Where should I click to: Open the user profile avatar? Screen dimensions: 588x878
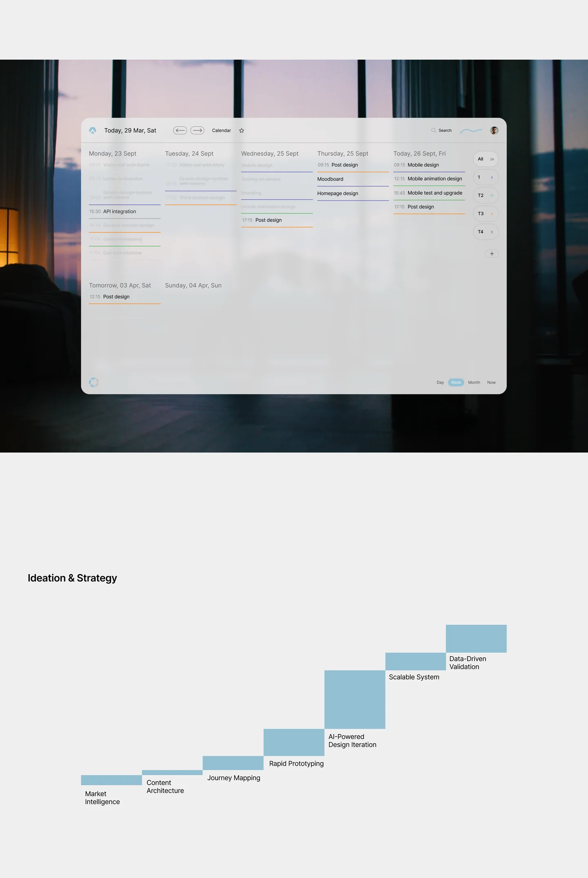pyautogui.click(x=494, y=130)
